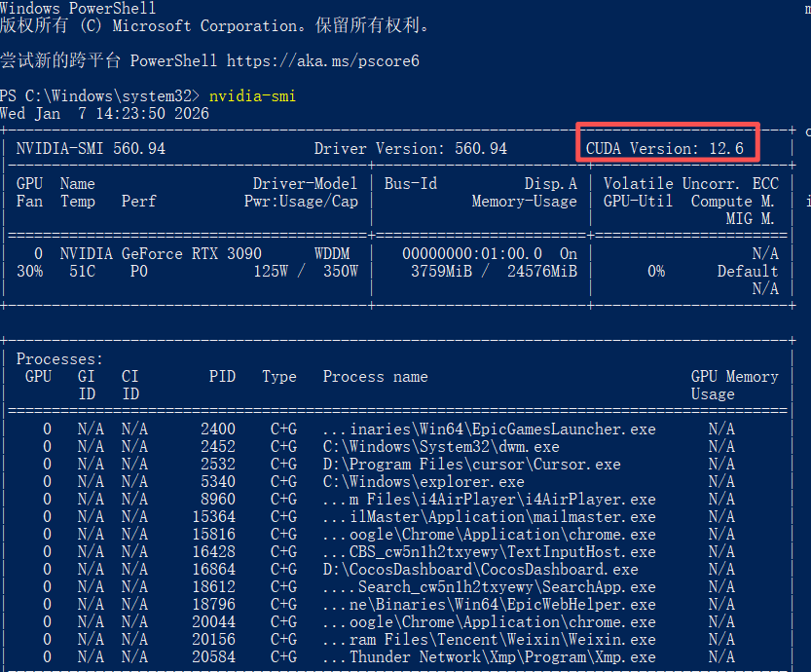Screen dimensions: 811x672
Task: Click the Memory-Usage column header
Action: pyautogui.click(x=525, y=202)
